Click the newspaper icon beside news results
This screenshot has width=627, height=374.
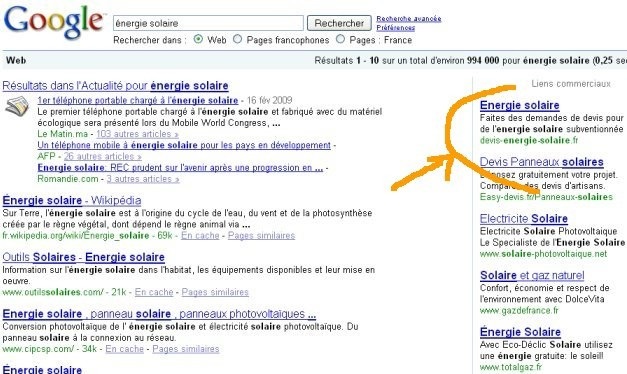coord(17,106)
